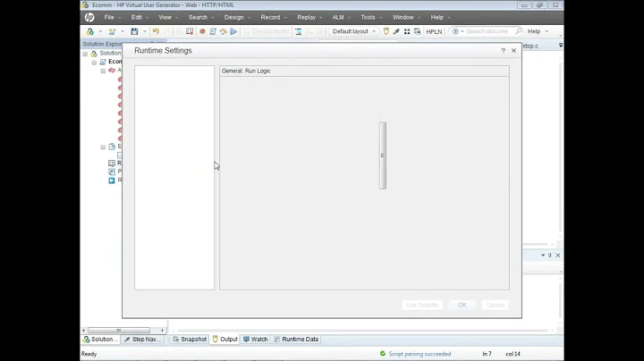
Task: Switch to the Step Nav... tab
Action: [142, 340]
